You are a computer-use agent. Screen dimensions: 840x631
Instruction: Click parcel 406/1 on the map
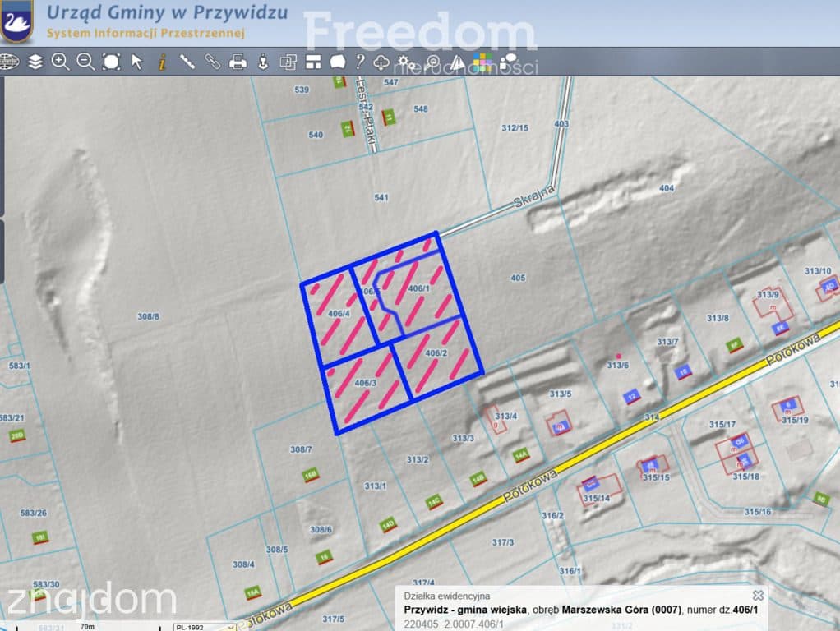click(418, 288)
